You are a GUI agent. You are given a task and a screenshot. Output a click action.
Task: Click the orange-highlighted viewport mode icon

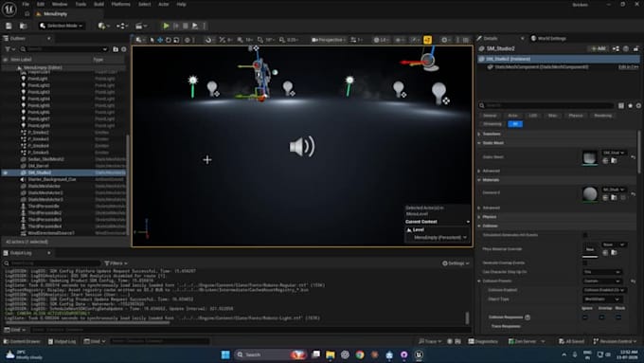coord(427,40)
